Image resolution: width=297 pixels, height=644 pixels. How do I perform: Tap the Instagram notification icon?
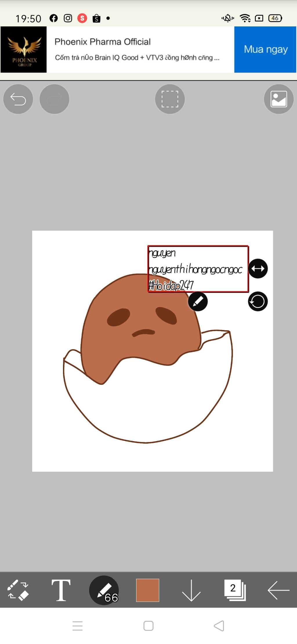tap(68, 18)
